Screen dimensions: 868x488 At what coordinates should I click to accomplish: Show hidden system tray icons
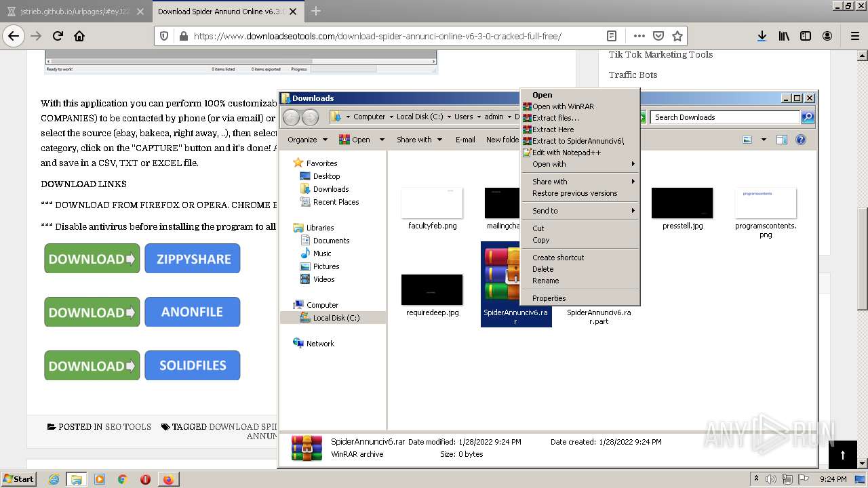pyautogui.click(x=756, y=479)
